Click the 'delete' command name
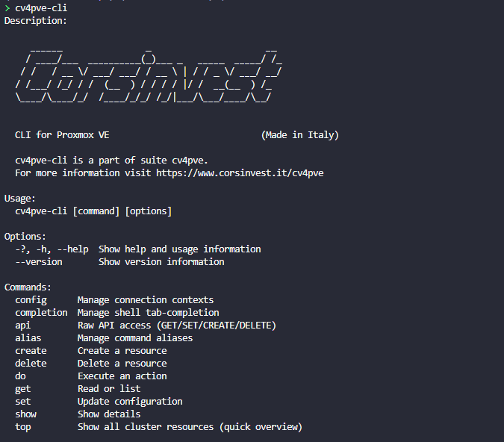The width and height of the screenshot is (504, 442). (x=31, y=364)
